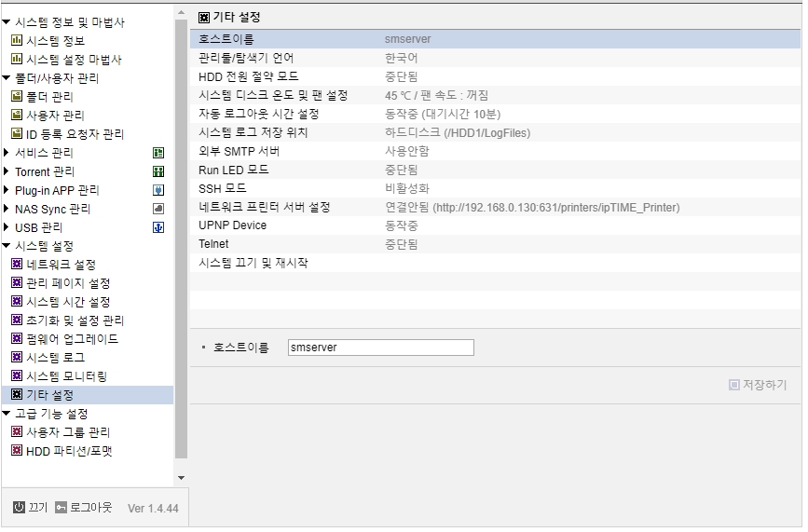
Task: Collapse the 폴더/사용자 관리 group
Action: tap(7, 79)
